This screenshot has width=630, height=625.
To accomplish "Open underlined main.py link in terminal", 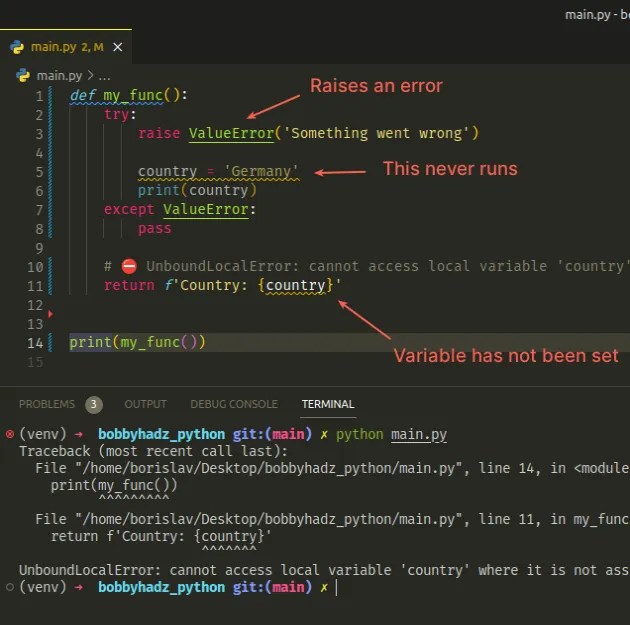I will 419,435.
